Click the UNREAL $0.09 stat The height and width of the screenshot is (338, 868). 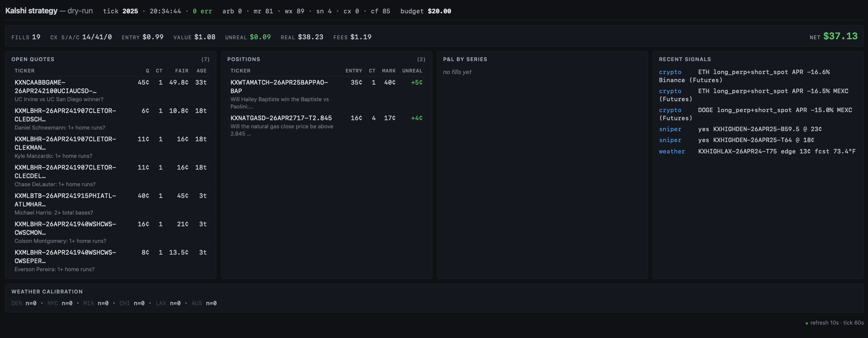pos(248,37)
